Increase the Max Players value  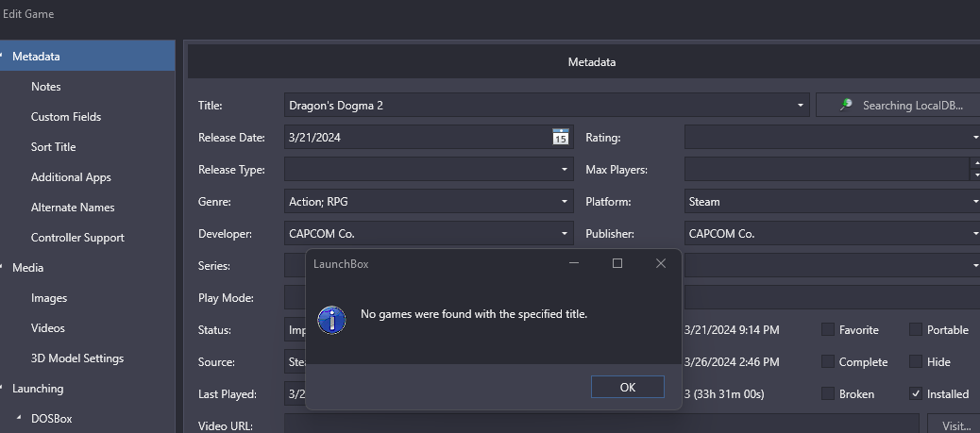[x=975, y=163]
